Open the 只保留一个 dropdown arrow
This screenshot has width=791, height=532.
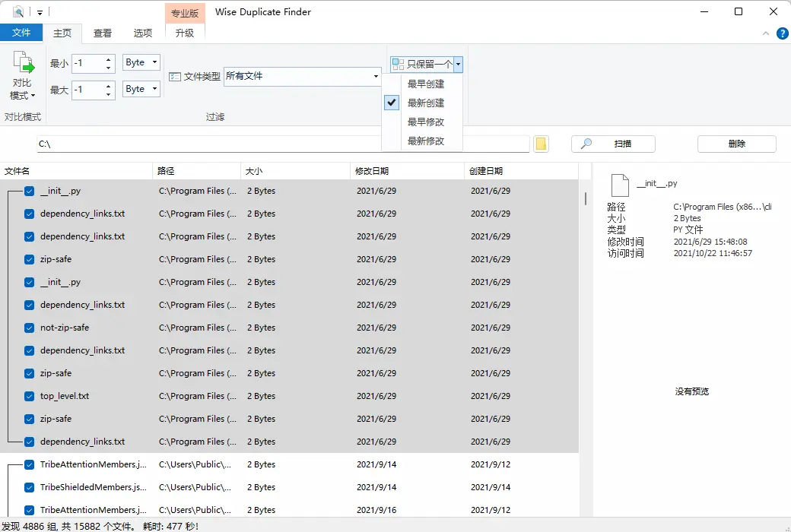tap(458, 64)
